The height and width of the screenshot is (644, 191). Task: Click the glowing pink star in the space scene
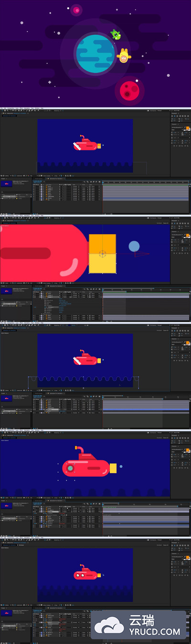[76, 10]
